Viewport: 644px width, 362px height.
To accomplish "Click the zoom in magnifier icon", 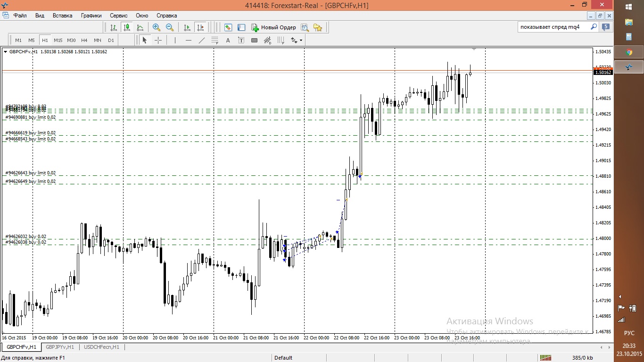I will click(x=157, y=27).
